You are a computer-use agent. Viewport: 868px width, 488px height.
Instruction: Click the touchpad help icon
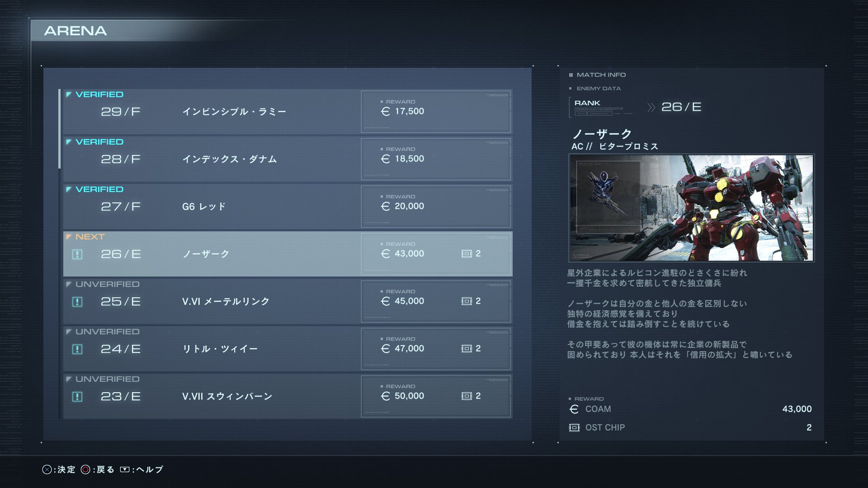coord(125,469)
